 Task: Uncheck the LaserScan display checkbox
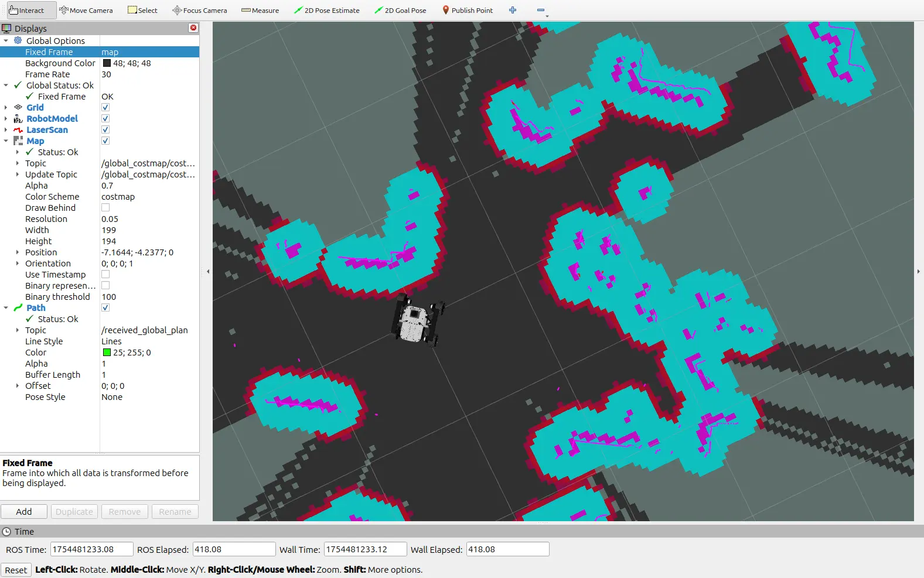click(105, 130)
